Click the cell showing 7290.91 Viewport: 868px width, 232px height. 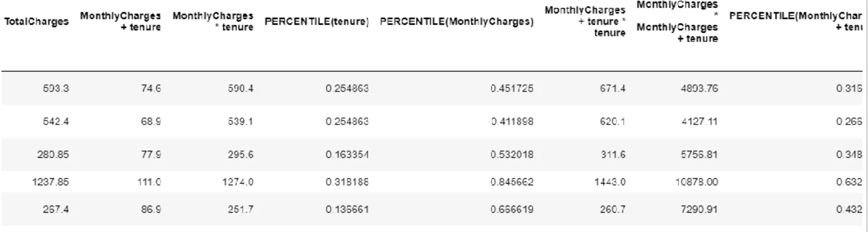(699, 209)
